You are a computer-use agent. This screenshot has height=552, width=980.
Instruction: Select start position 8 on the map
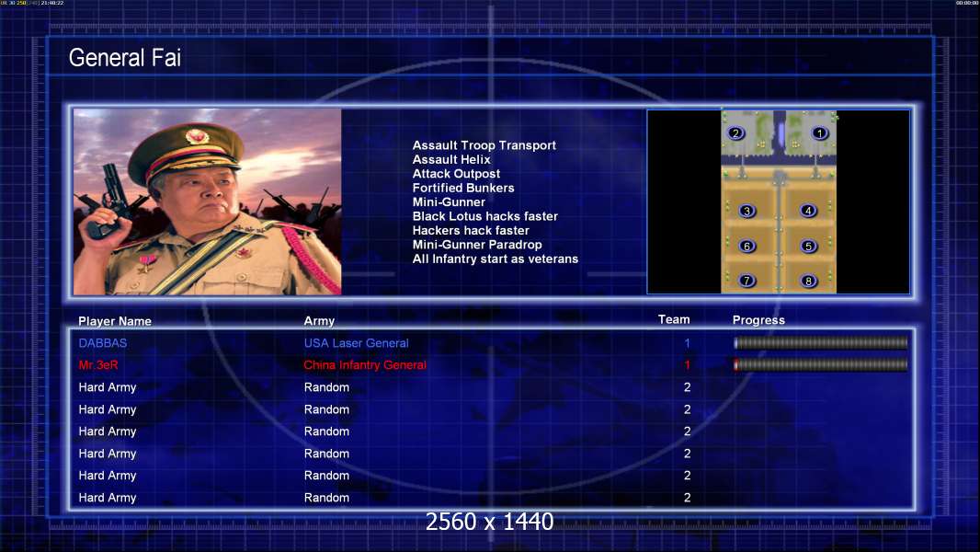808,282
